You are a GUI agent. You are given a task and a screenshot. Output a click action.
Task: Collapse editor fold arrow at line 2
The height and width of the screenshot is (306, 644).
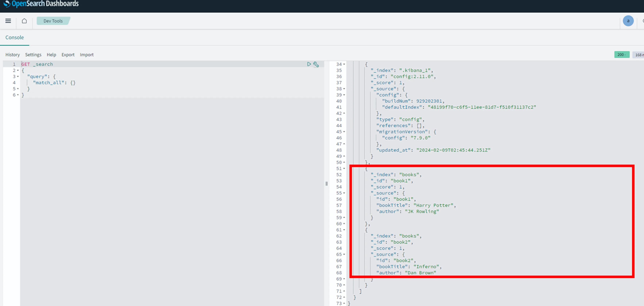click(18, 71)
